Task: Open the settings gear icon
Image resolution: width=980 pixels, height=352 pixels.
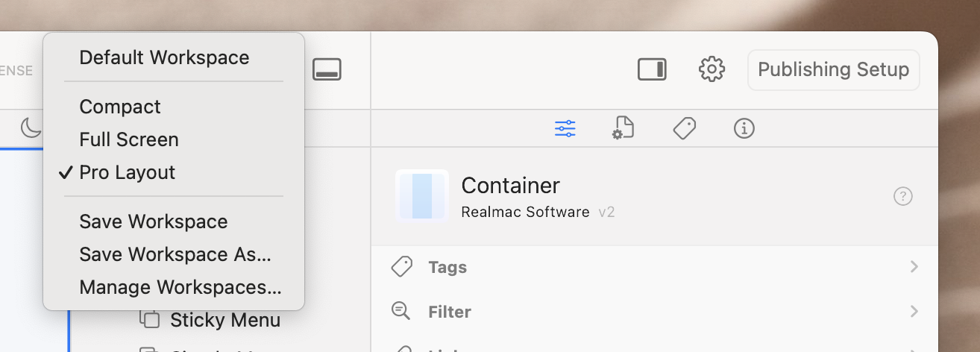Action: coord(712,69)
